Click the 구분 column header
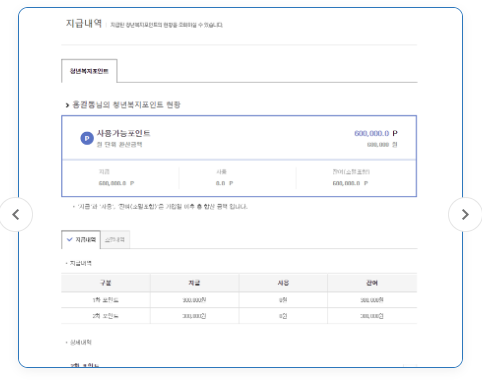 click(106, 283)
